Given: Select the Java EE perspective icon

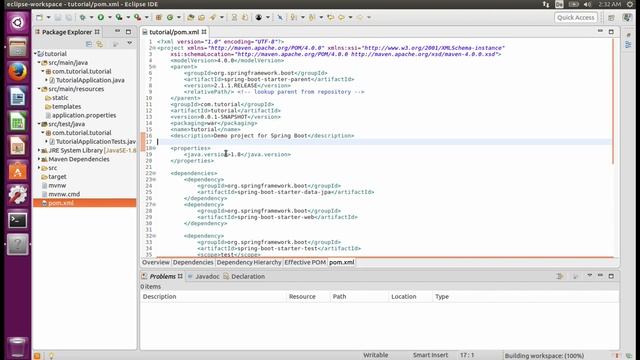Looking at the screenshot, I should coord(627,18).
